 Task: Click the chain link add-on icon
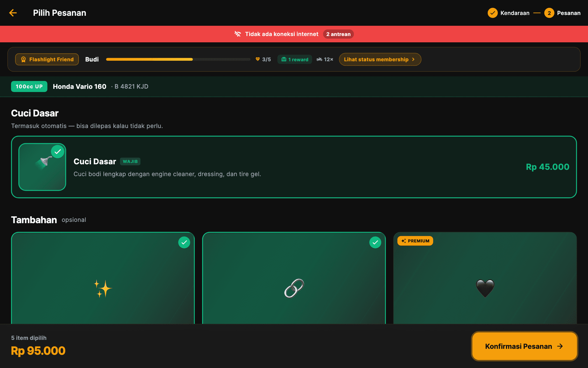[x=294, y=288]
